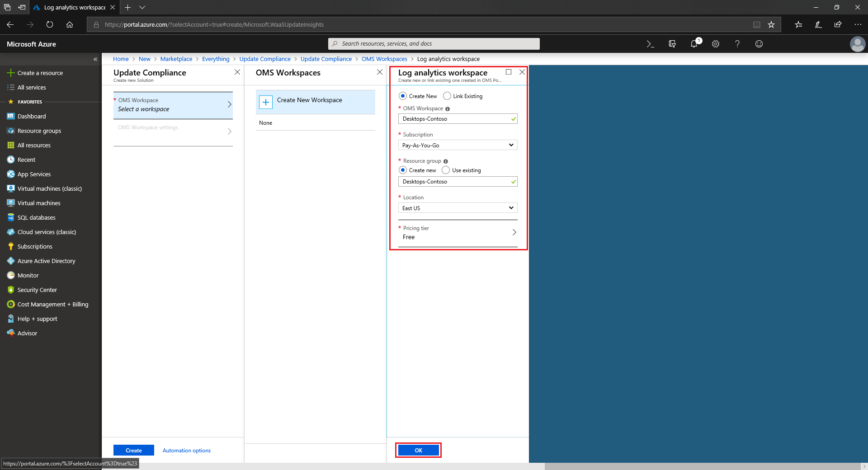Go to Home breadcrumb
Viewport: 868px width, 470px height.
pos(121,59)
